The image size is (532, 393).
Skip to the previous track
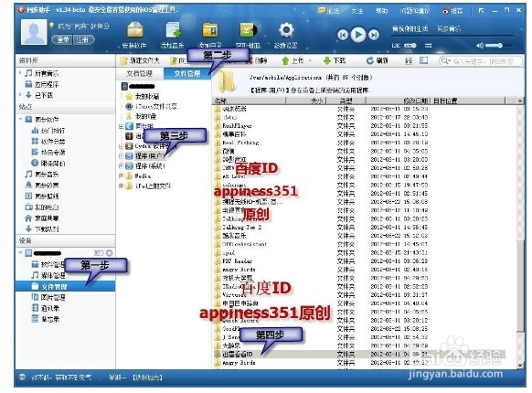coord(343,35)
